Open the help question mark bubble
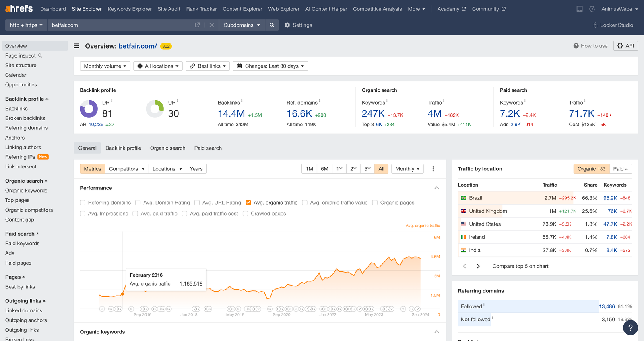The height and width of the screenshot is (341, 644). coord(630,327)
